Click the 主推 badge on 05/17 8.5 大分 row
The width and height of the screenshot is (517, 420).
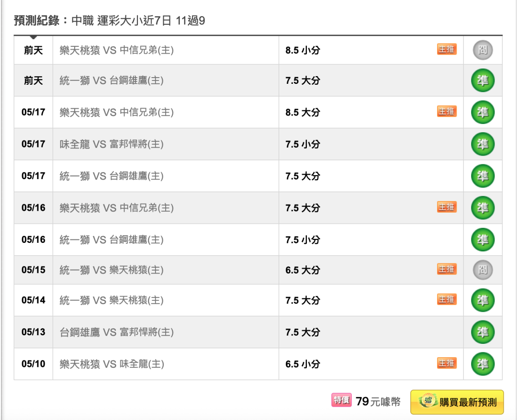tap(447, 111)
